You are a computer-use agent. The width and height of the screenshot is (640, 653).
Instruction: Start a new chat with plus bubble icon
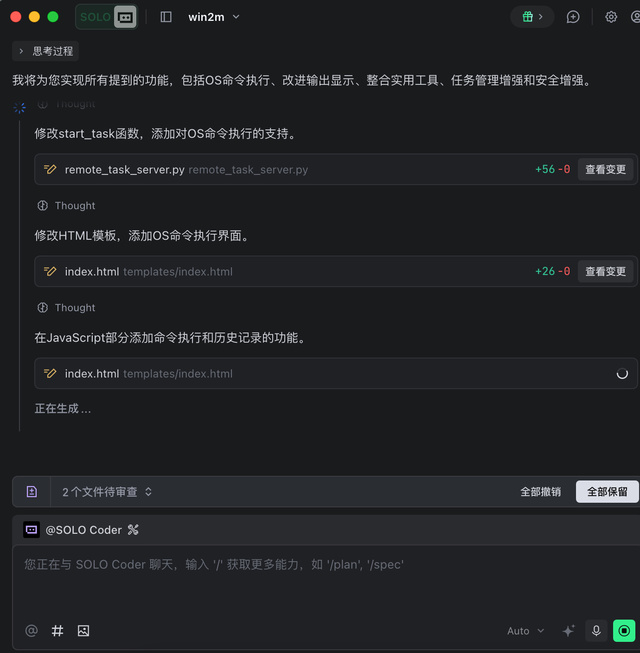(x=573, y=17)
